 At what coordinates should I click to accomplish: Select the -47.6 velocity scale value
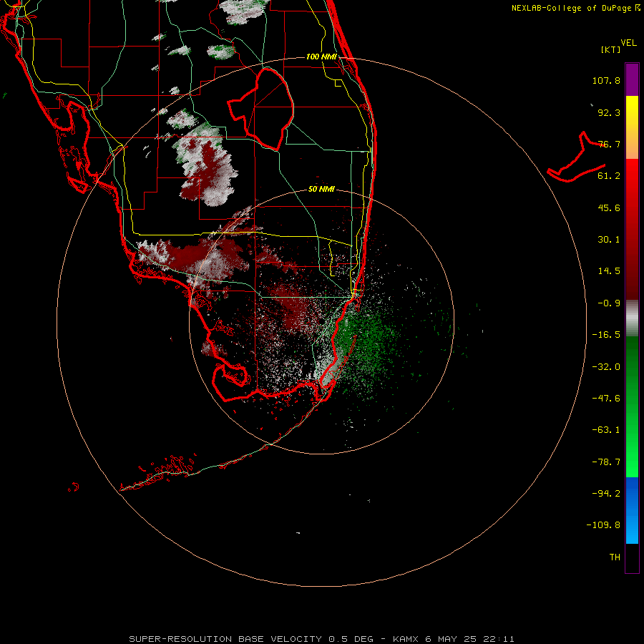tap(606, 399)
